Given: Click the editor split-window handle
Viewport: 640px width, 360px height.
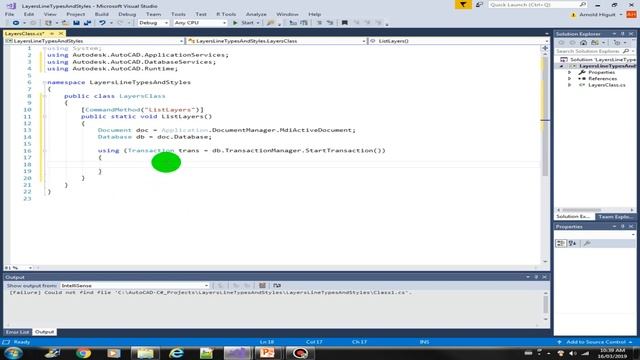Looking at the screenshot, I should click(545, 48).
